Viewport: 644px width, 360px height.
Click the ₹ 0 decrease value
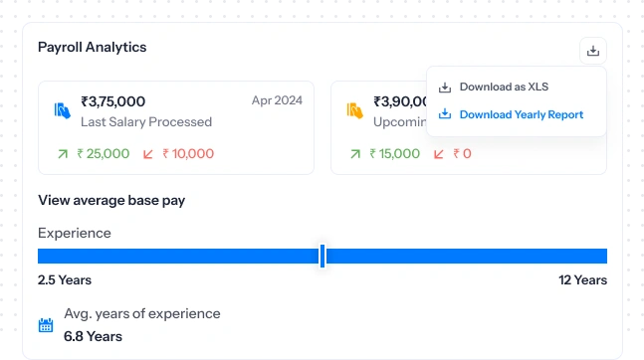coord(462,154)
